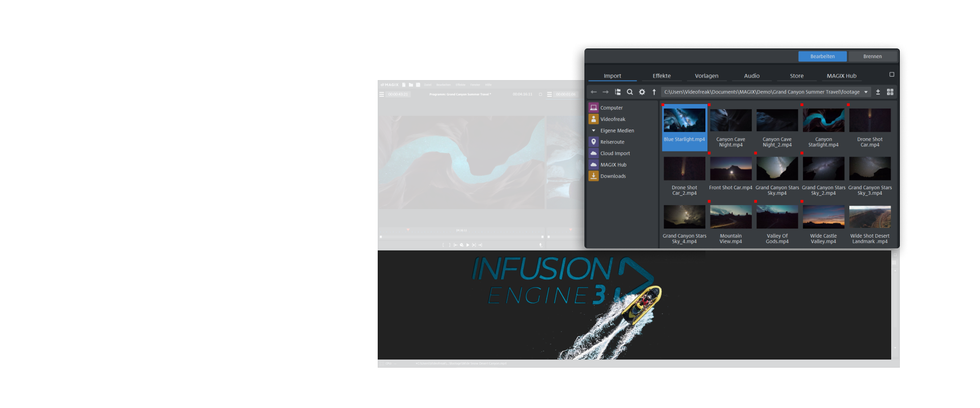Switch to the Audio tab

(x=752, y=76)
